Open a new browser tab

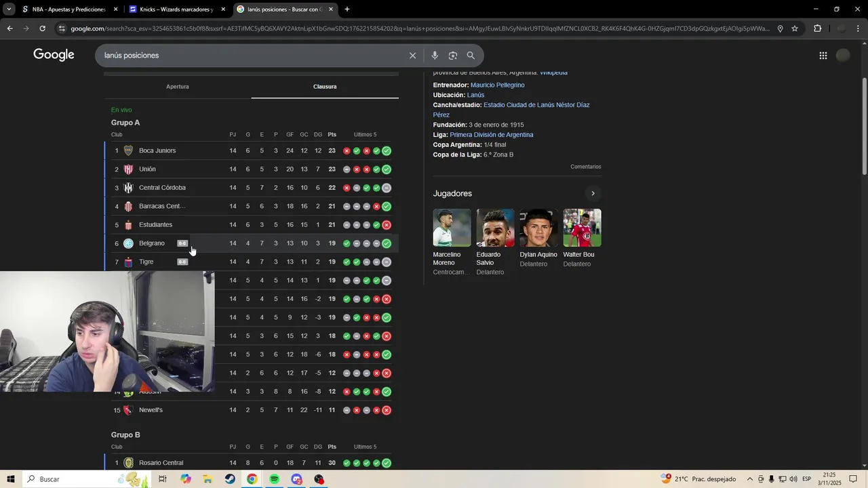click(347, 9)
